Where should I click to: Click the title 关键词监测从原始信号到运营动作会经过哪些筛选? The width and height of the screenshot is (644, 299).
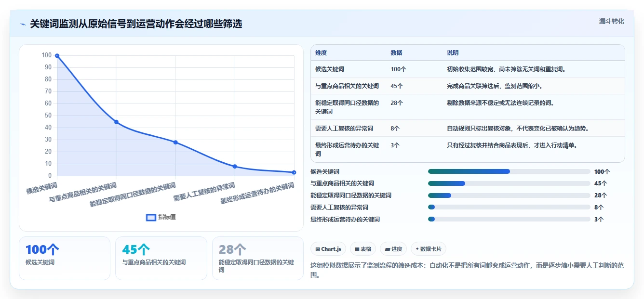point(136,24)
